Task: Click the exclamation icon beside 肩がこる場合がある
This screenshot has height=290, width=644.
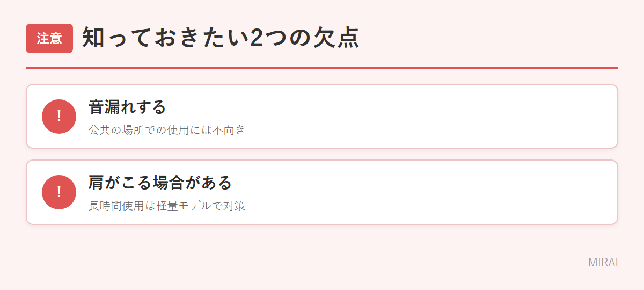Action: [59, 192]
